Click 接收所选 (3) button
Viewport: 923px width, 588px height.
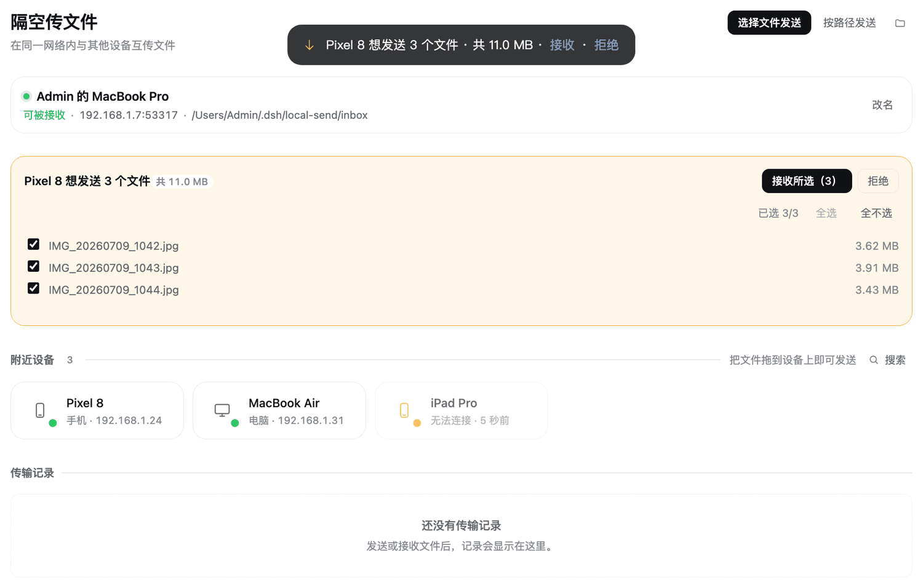[x=807, y=181]
